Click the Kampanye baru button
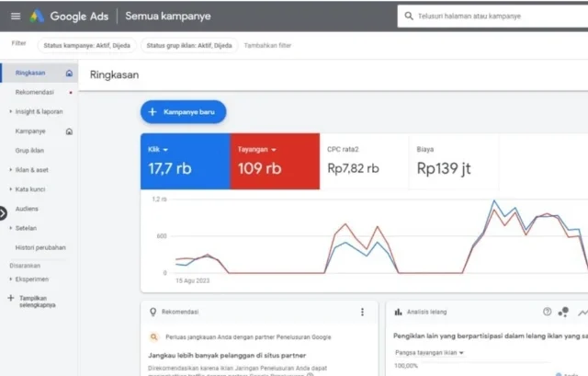Image resolution: width=588 pixels, height=376 pixels. pyautogui.click(x=183, y=111)
